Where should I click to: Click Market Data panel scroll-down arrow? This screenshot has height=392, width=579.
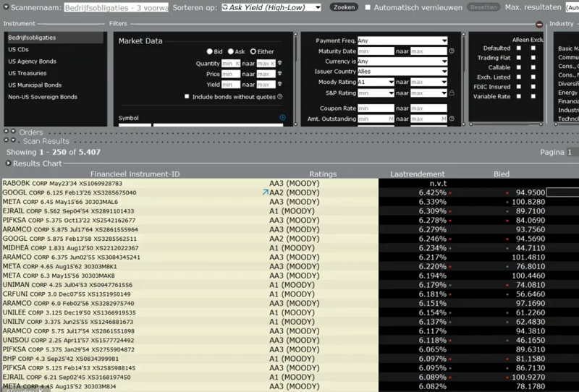[295, 124]
